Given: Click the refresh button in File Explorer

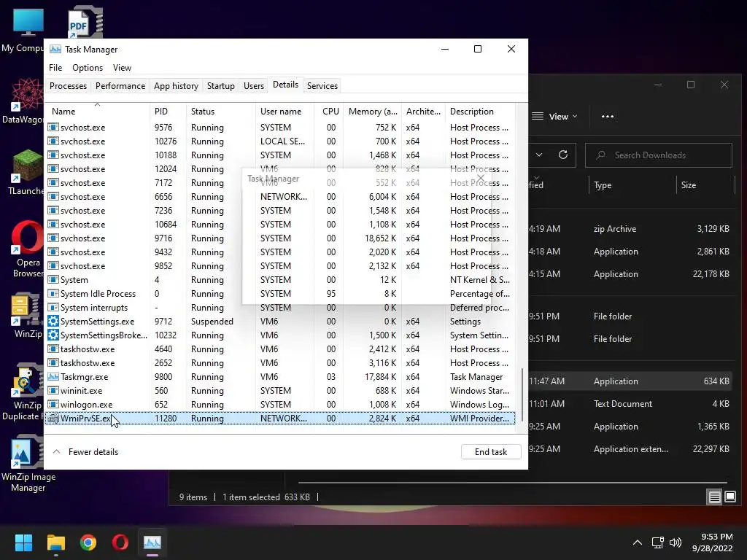Looking at the screenshot, I should 563,155.
